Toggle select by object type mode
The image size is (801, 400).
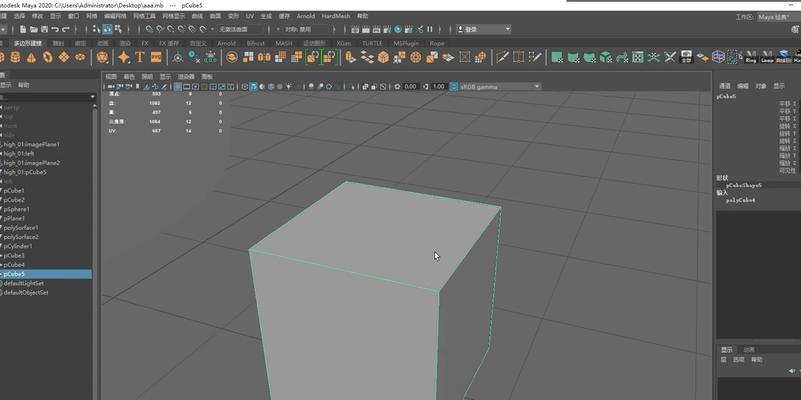(108, 29)
